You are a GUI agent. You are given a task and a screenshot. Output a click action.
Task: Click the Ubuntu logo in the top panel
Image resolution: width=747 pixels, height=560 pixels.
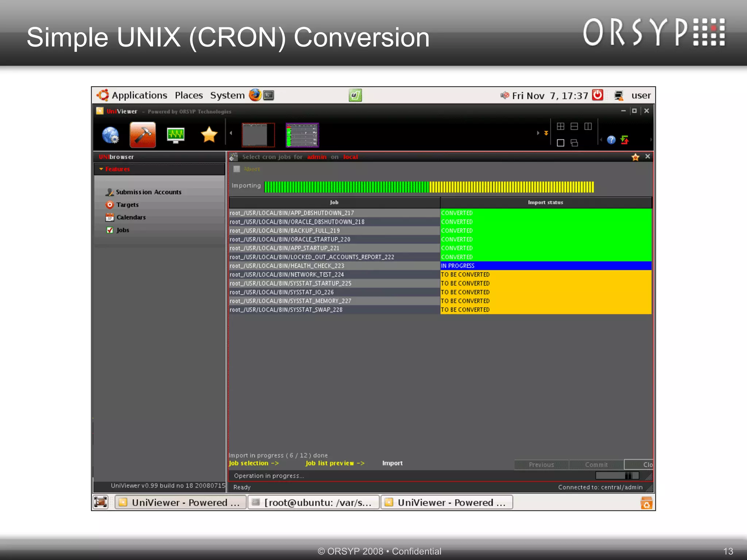point(103,95)
